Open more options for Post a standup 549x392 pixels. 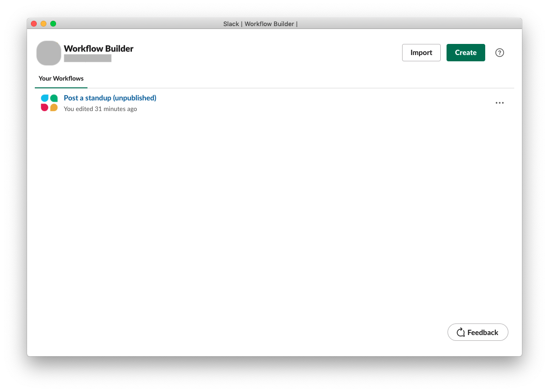pos(499,103)
